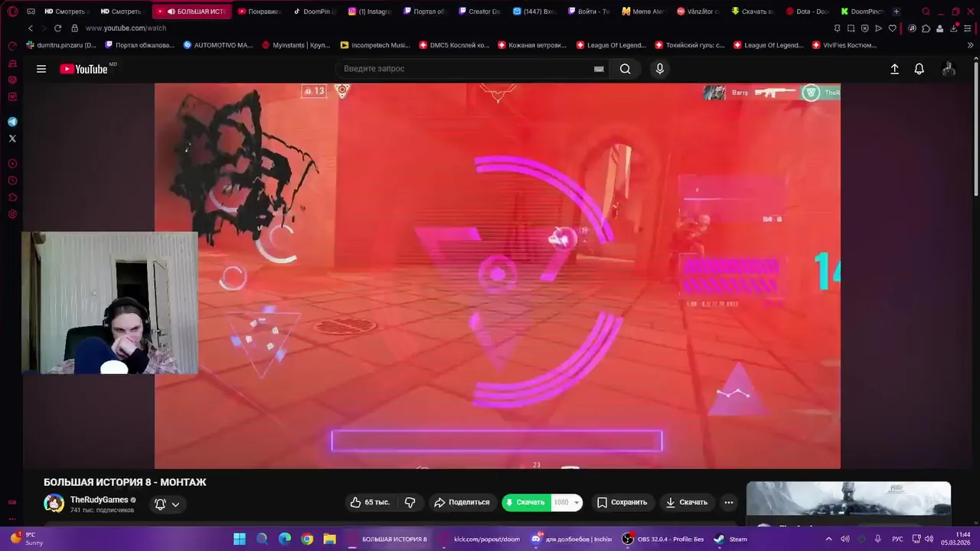
Task: Go to YouTube home via logo
Action: [x=84, y=69]
